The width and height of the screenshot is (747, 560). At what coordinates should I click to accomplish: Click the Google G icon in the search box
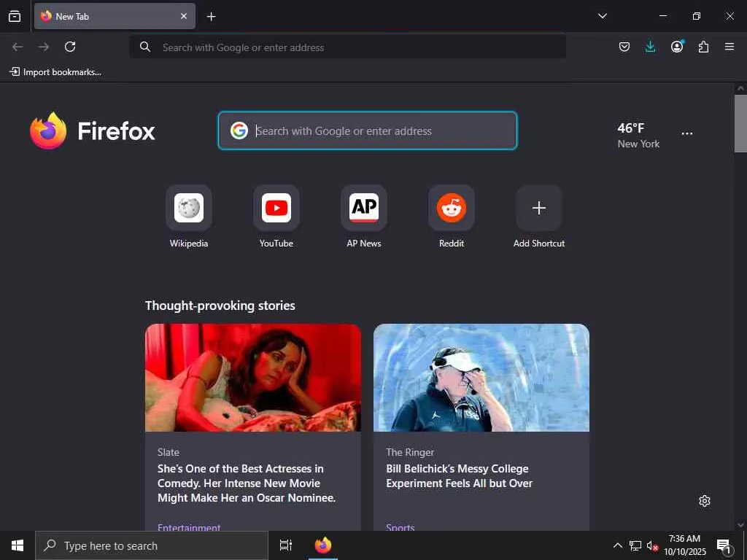click(x=239, y=131)
